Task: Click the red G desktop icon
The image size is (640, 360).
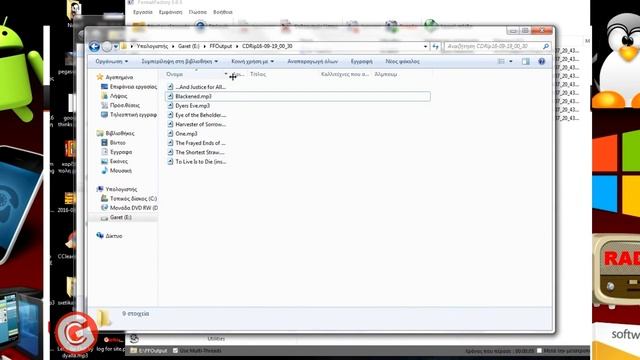Action: 76,333
